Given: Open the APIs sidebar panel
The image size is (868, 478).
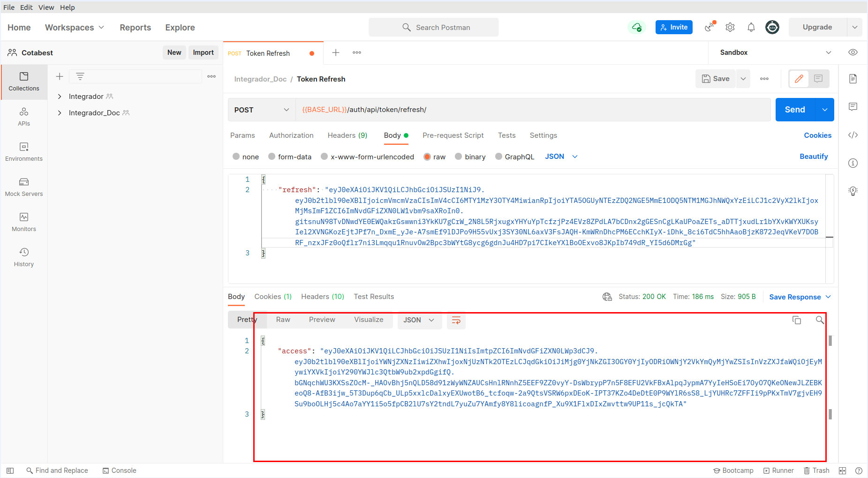Looking at the screenshot, I should pos(24,117).
